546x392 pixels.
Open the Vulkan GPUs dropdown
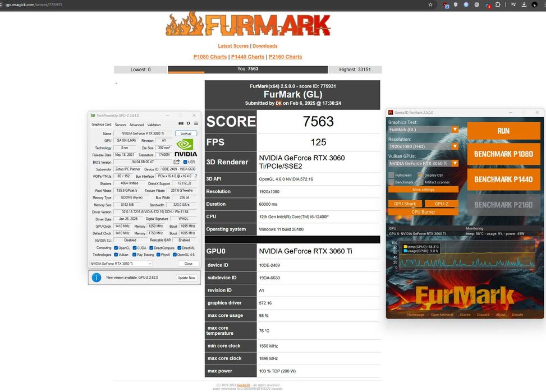click(423, 163)
